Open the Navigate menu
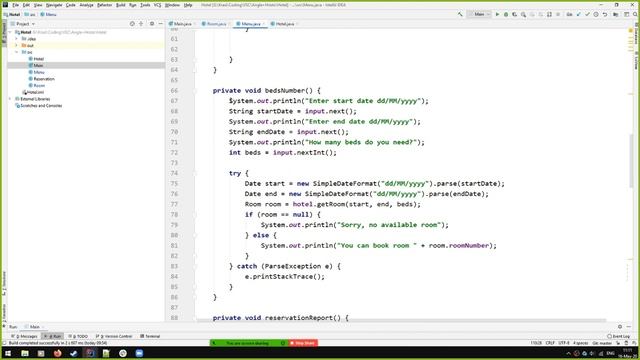 point(54,5)
